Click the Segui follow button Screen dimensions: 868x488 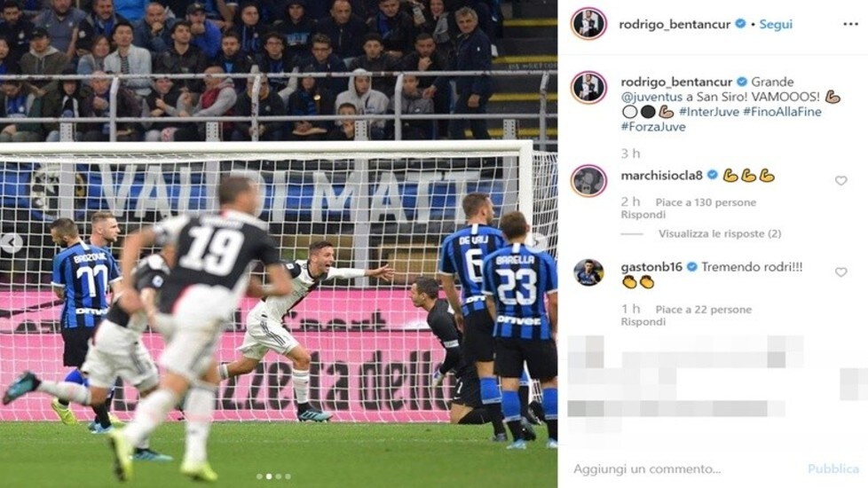tap(776, 24)
